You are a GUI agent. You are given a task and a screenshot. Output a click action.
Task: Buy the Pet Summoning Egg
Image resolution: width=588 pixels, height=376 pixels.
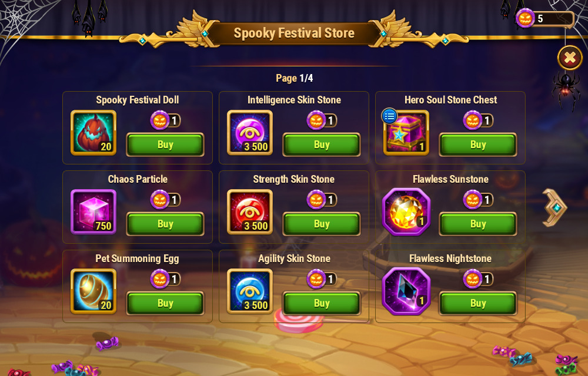click(165, 303)
